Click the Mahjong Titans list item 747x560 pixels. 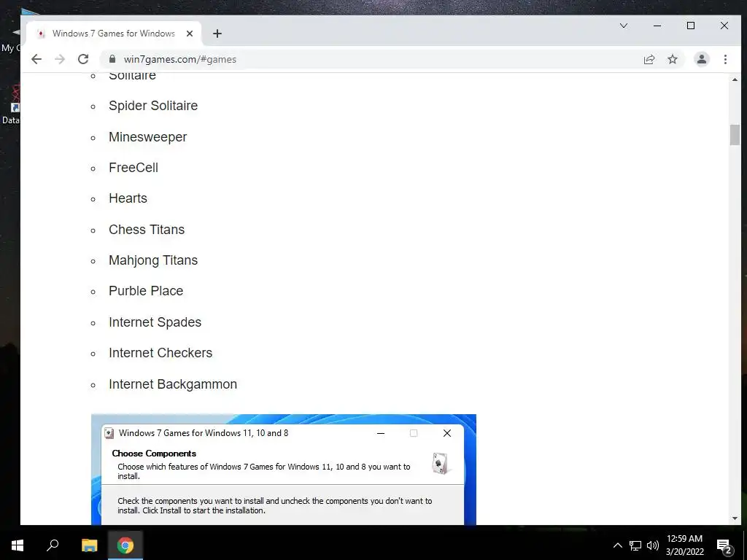(153, 260)
